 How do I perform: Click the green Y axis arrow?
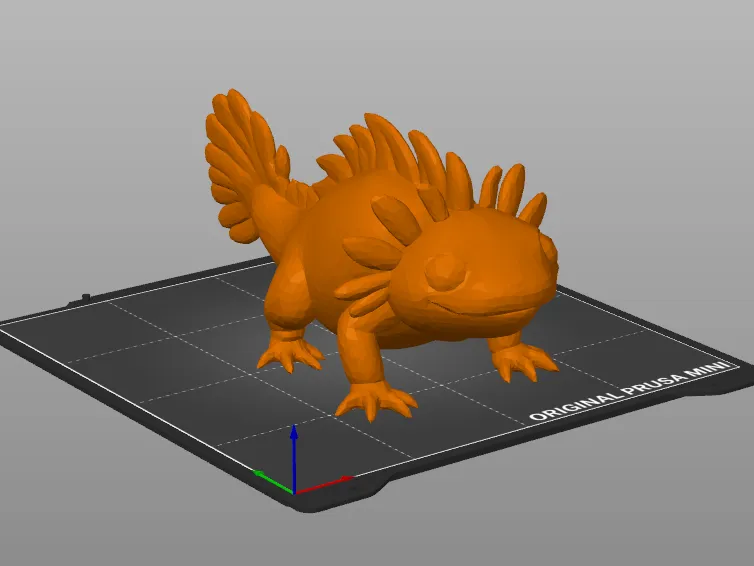(273, 482)
